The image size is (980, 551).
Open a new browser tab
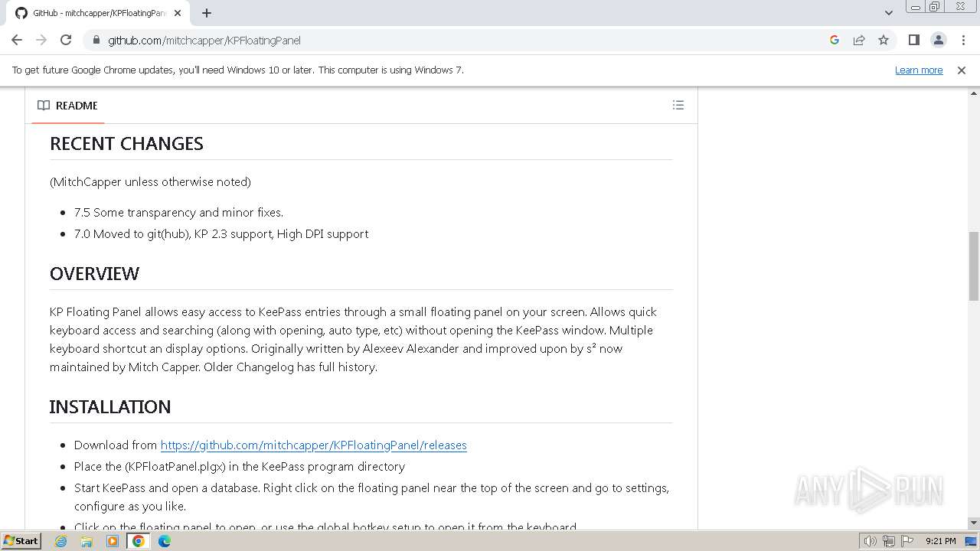click(207, 13)
